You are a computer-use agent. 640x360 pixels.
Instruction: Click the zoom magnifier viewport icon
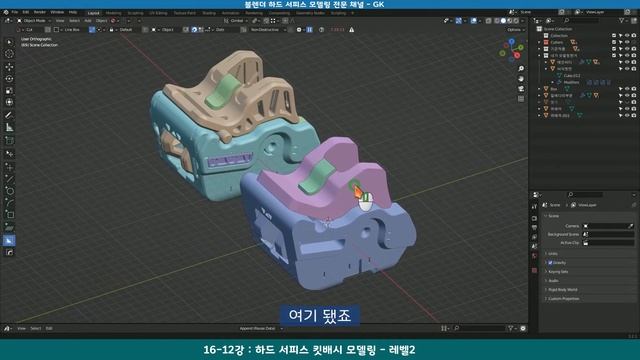coord(521,68)
